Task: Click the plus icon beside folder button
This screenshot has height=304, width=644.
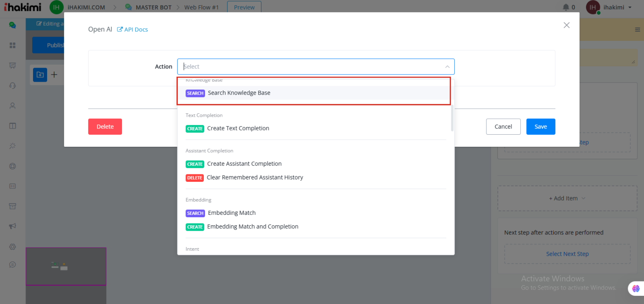Action: (54, 75)
